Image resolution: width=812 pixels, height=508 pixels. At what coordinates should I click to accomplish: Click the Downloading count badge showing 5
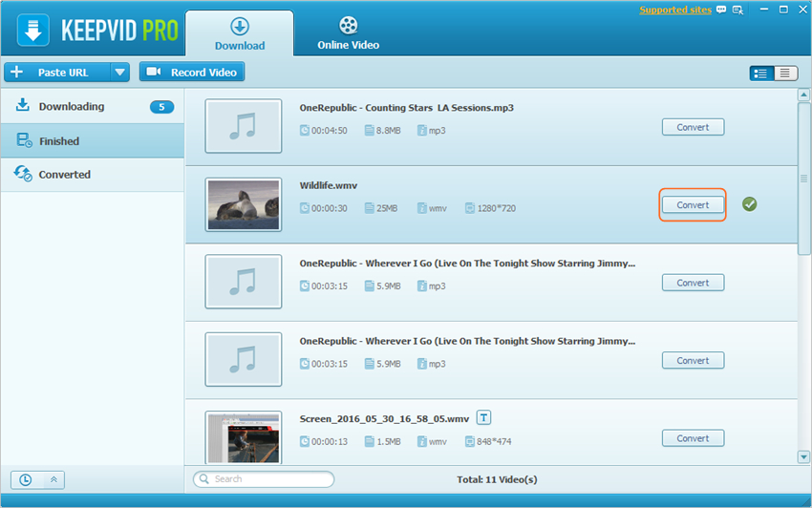pyautogui.click(x=161, y=107)
